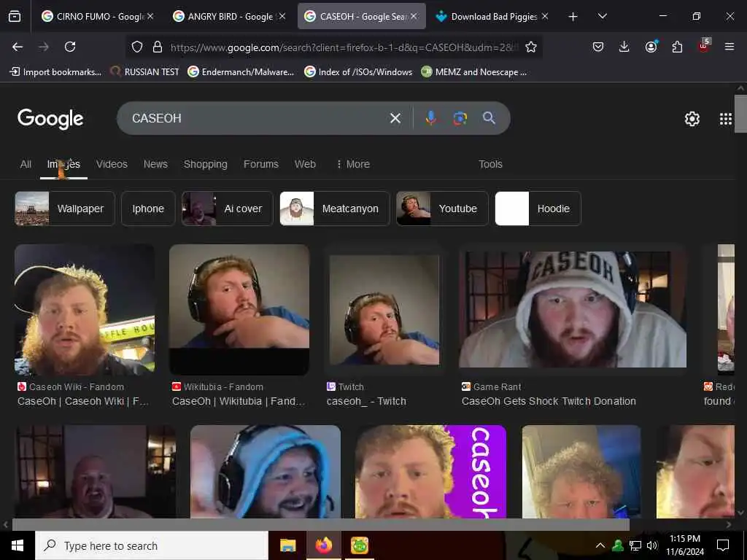Image resolution: width=747 pixels, height=560 pixels.
Task: Click the vertical page scrollbar thumb
Action: click(x=740, y=113)
